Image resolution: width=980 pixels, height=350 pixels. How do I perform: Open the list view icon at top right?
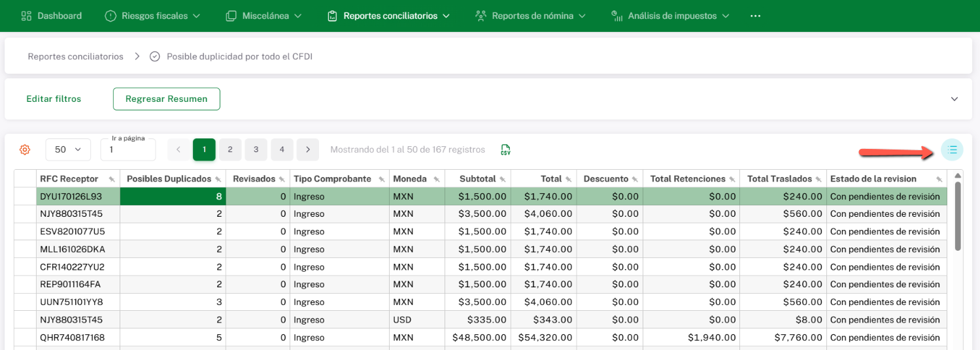point(952,150)
